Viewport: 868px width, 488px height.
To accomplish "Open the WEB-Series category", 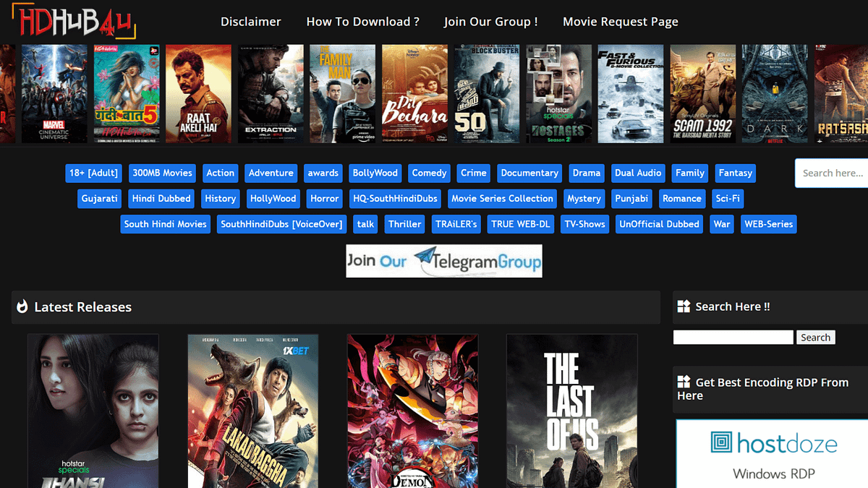I will pyautogui.click(x=769, y=224).
